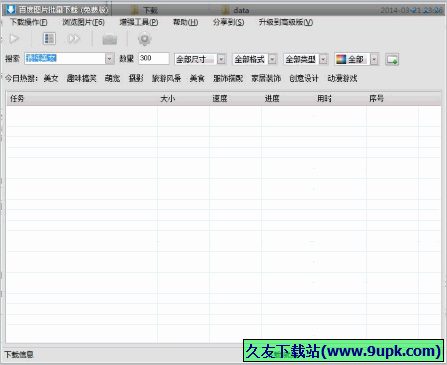Click the app download logo in title bar
447x365 pixels.
(11, 10)
